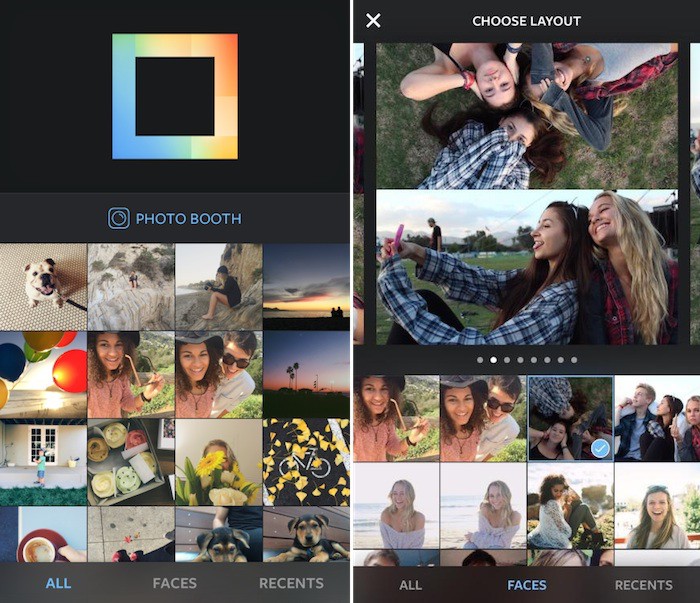
Task: Deselect the checked plaid-shirt group photo
Action: coord(571,418)
